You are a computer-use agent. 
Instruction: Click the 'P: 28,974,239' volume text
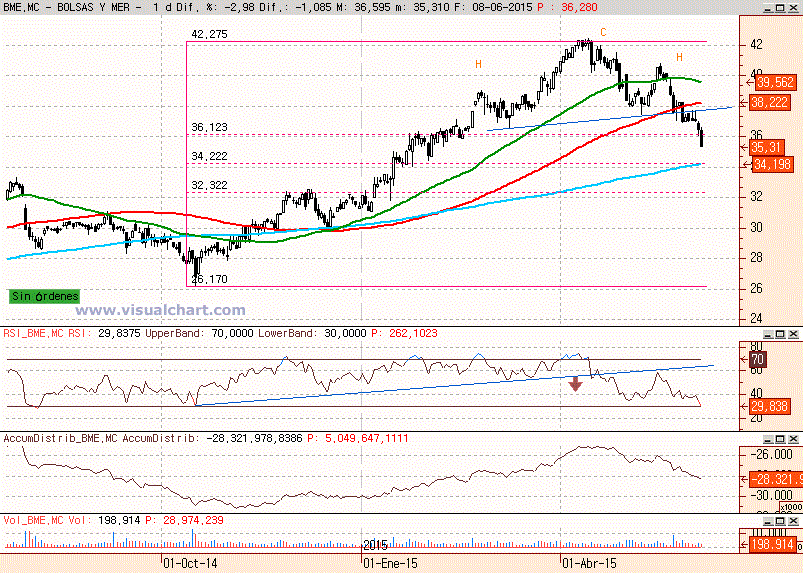184,520
